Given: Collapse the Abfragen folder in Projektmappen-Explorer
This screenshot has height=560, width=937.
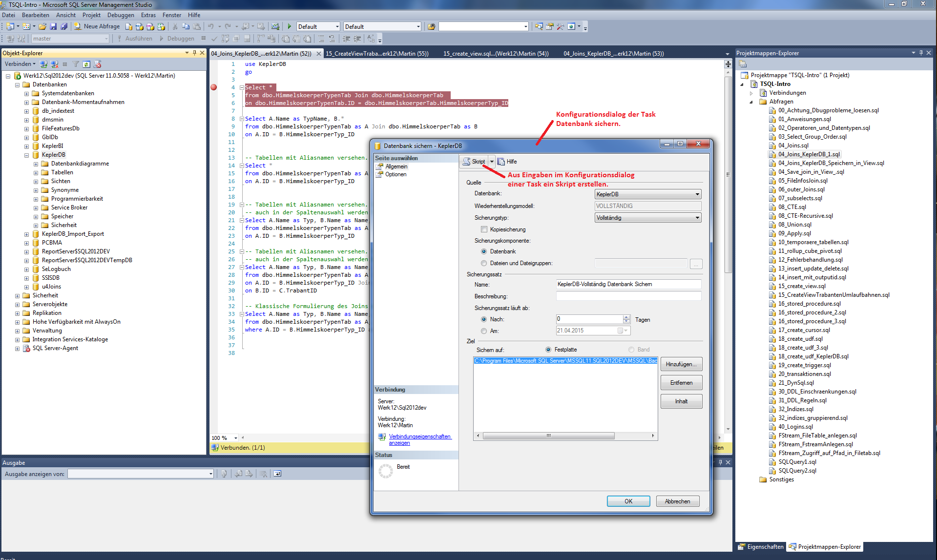Looking at the screenshot, I should coord(751,102).
